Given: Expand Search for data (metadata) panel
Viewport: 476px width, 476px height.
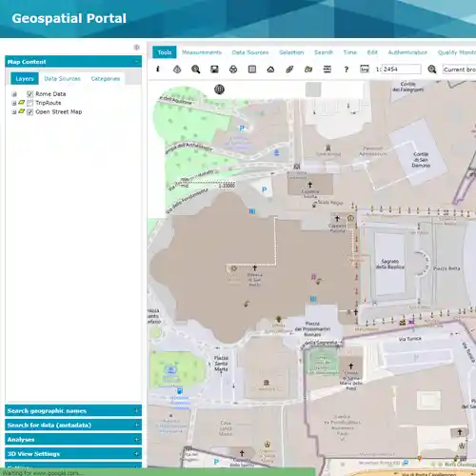Looking at the screenshot, I should [x=137, y=425].
